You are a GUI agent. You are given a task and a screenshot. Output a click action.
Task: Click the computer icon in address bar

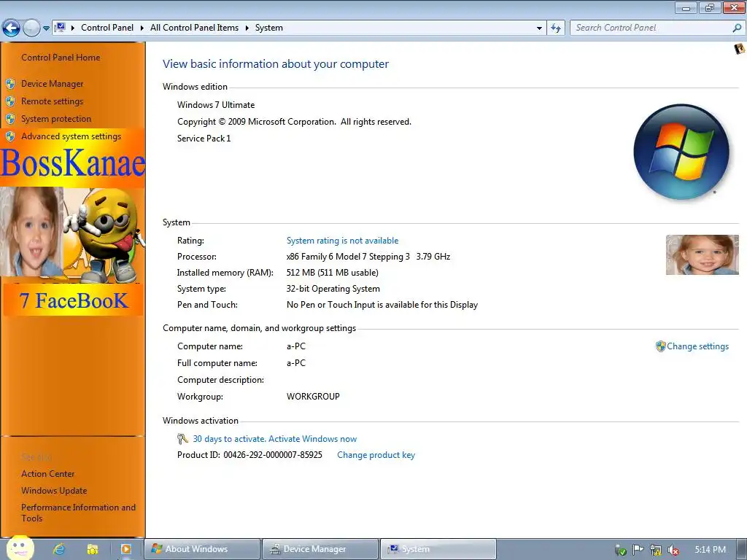(60, 28)
